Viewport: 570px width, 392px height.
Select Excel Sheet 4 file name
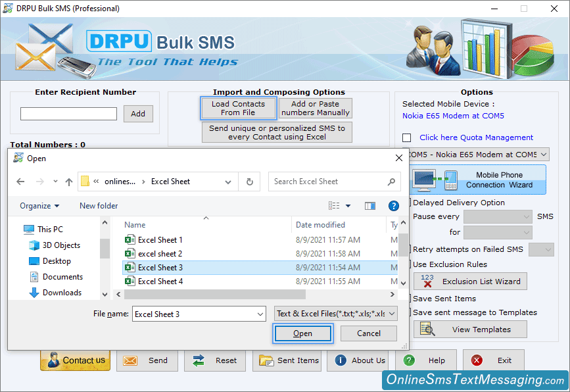(160, 282)
